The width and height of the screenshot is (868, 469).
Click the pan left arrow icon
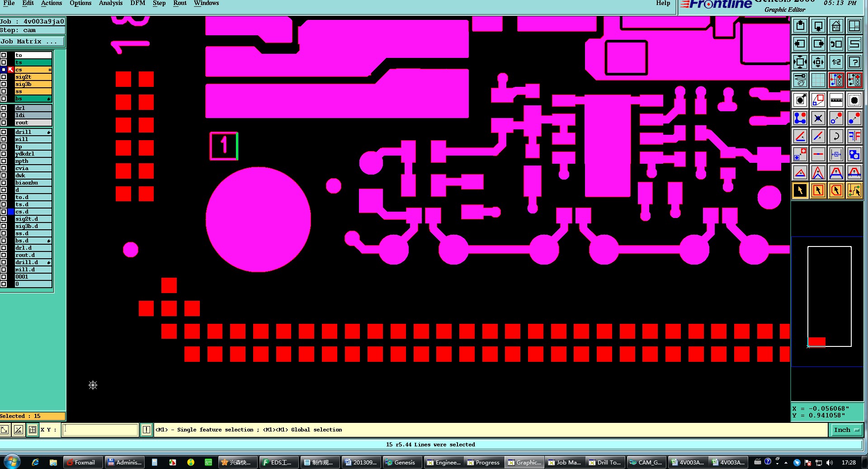tap(800, 44)
